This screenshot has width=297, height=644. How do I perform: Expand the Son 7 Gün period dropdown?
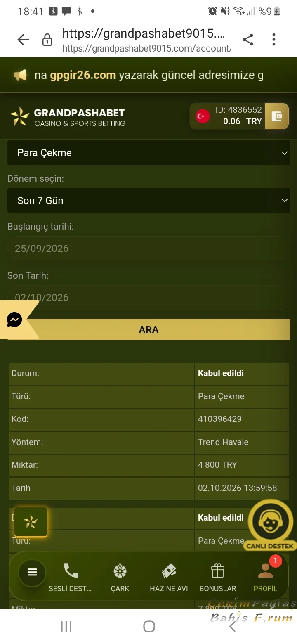coord(149,201)
